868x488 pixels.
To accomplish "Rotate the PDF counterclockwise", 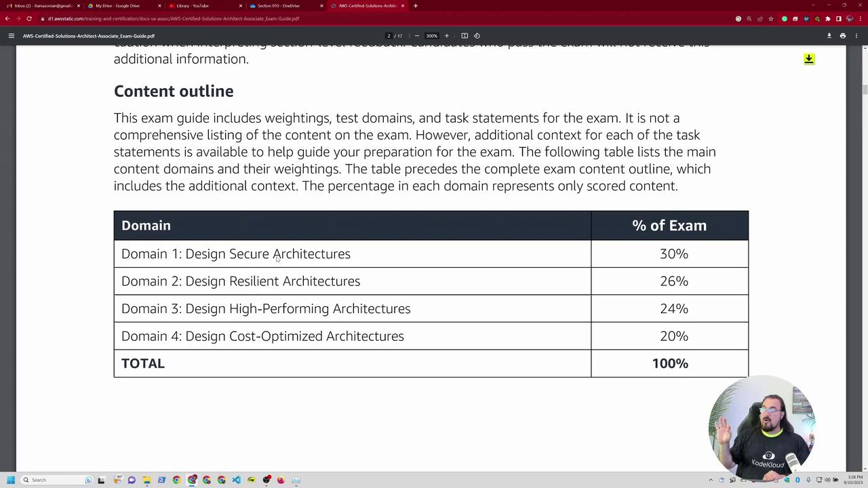I will click(477, 36).
